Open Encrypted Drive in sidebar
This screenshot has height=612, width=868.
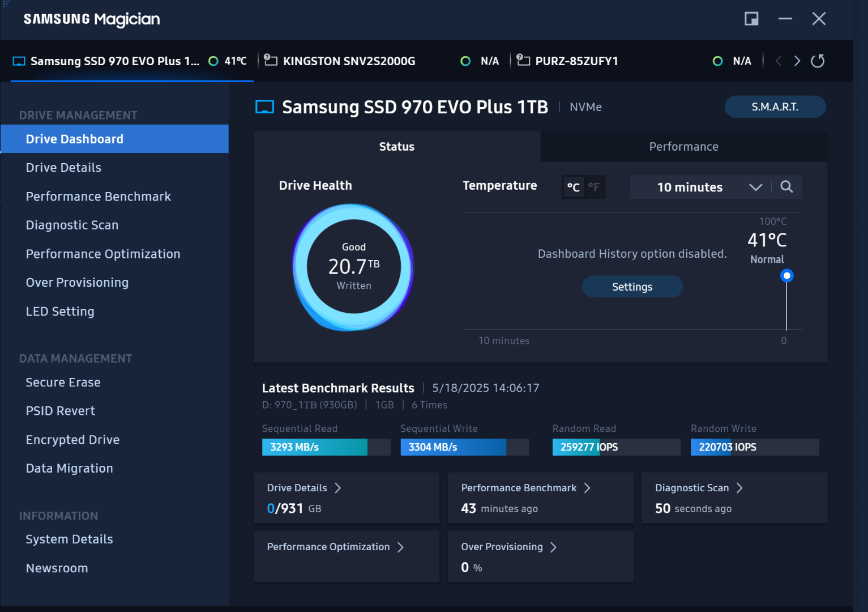pyautogui.click(x=72, y=440)
